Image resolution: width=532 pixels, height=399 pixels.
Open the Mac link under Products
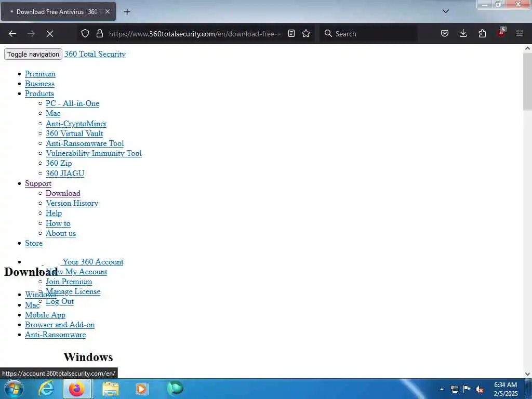(53, 113)
